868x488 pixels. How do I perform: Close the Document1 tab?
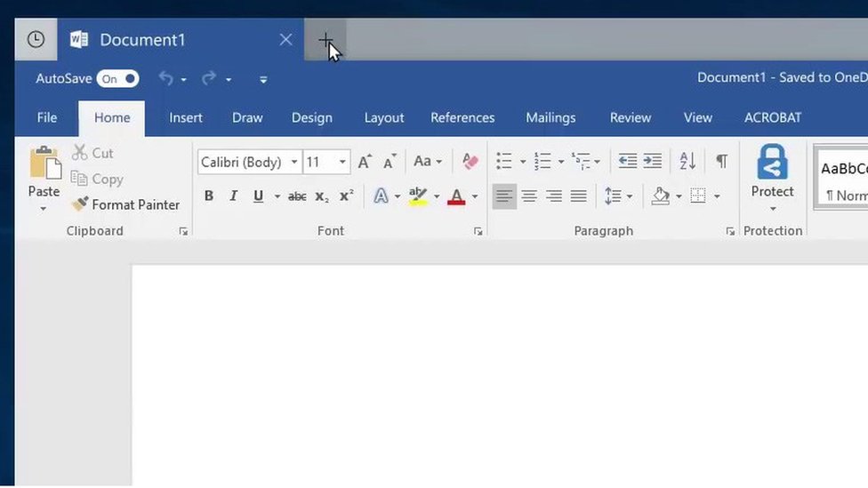click(285, 40)
